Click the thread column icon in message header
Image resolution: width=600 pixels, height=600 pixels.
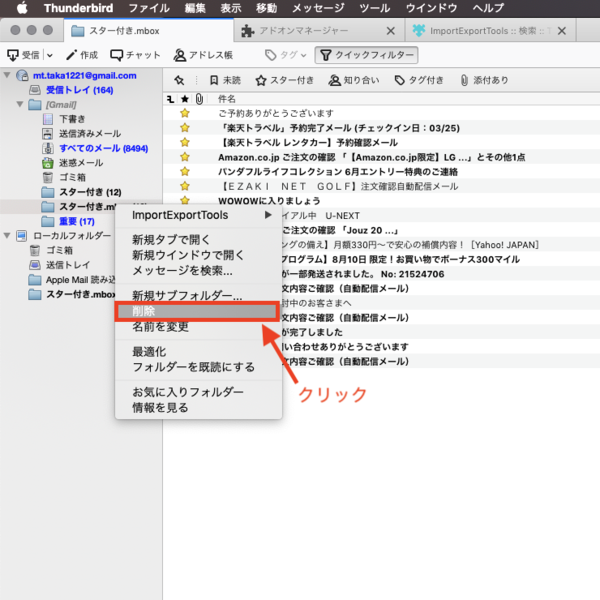pos(170,99)
